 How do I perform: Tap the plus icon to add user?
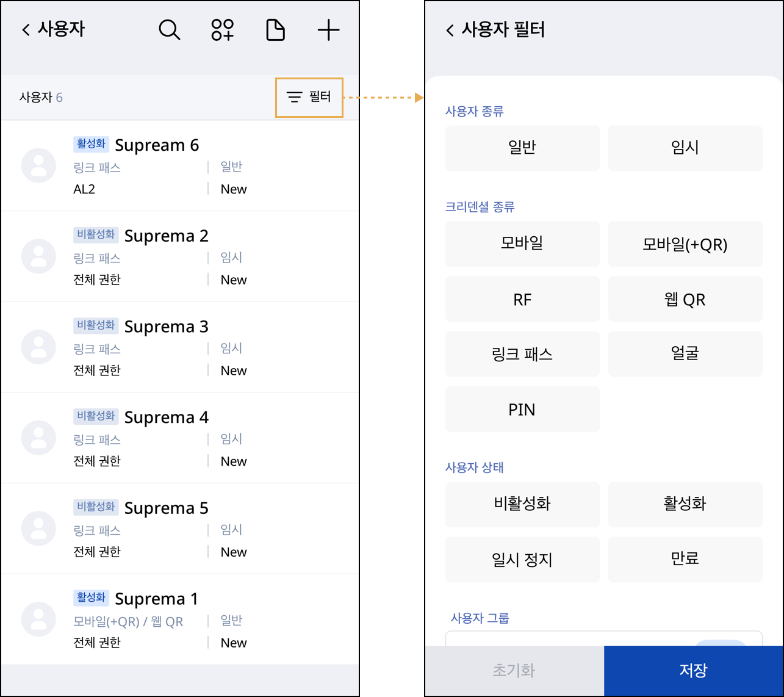(x=328, y=30)
